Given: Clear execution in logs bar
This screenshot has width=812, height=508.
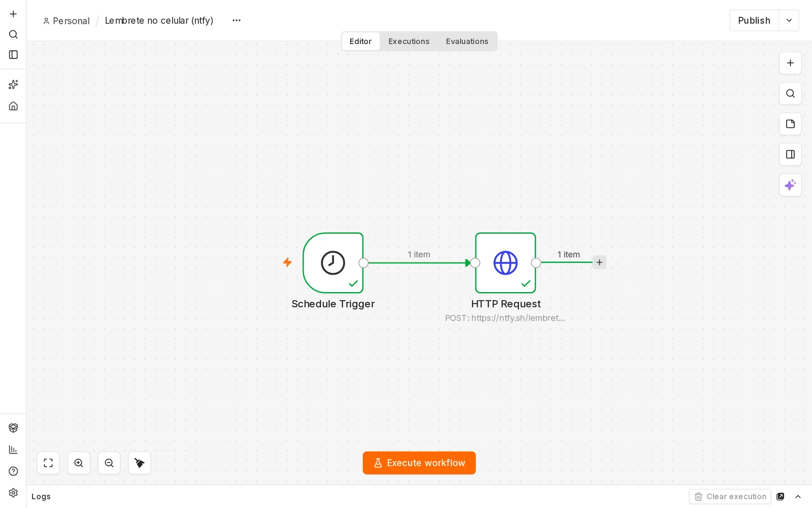Looking at the screenshot, I should point(730,496).
